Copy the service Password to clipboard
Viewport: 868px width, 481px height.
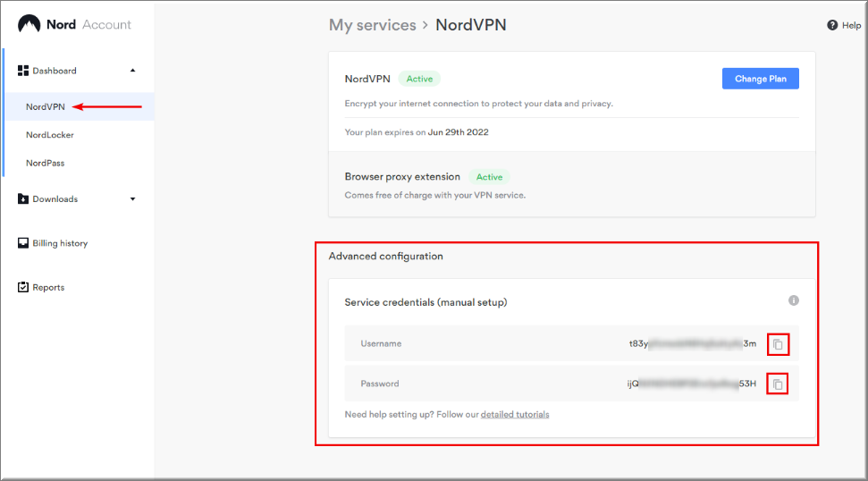[778, 384]
